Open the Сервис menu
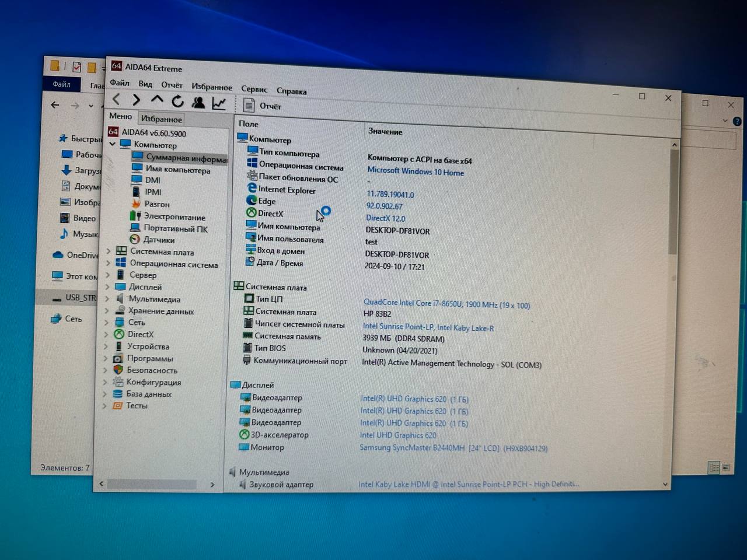This screenshot has height=560, width=747. tap(254, 89)
